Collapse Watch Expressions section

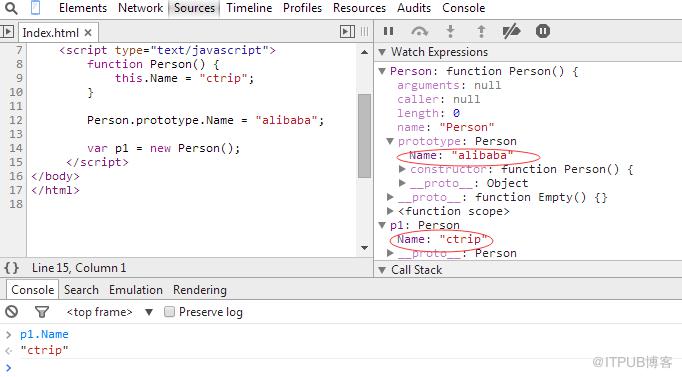pos(382,52)
